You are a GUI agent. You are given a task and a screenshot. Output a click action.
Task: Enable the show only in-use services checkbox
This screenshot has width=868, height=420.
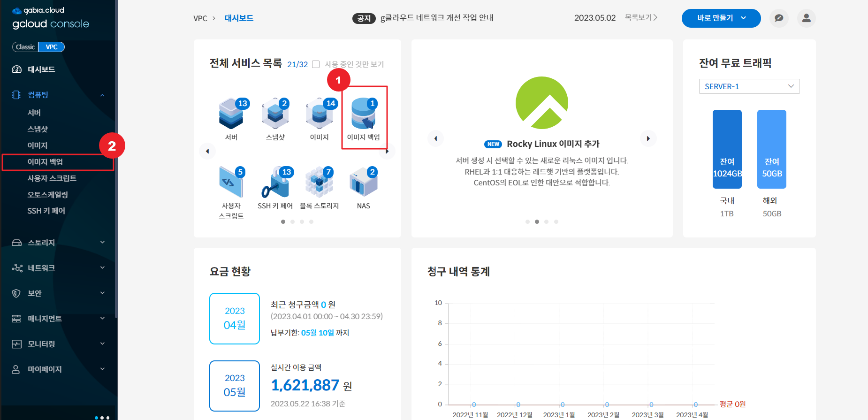tap(316, 64)
